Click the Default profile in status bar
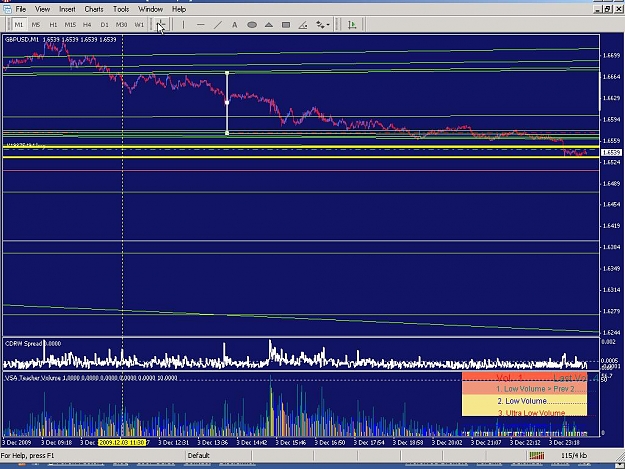This screenshot has width=625, height=469. click(x=199, y=455)
